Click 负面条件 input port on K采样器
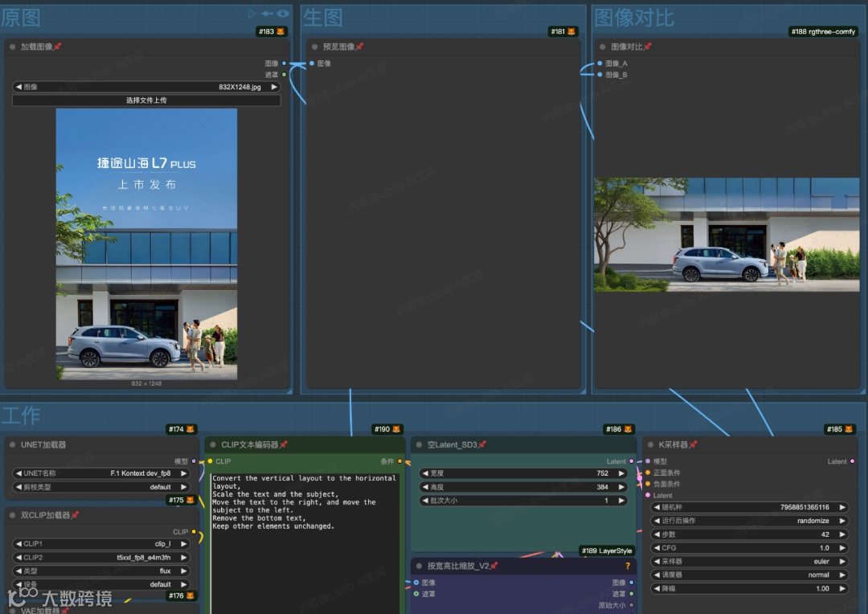Image resolution: width=868 pixels, height=614 pixels. point(648,484)
